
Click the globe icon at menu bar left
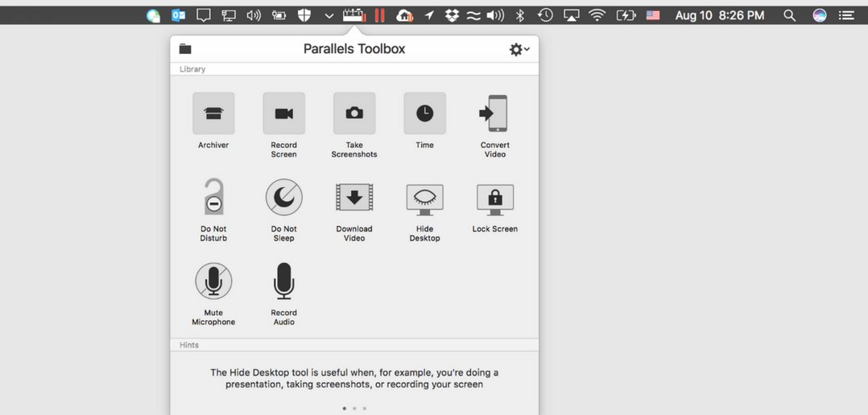(153, 15)
